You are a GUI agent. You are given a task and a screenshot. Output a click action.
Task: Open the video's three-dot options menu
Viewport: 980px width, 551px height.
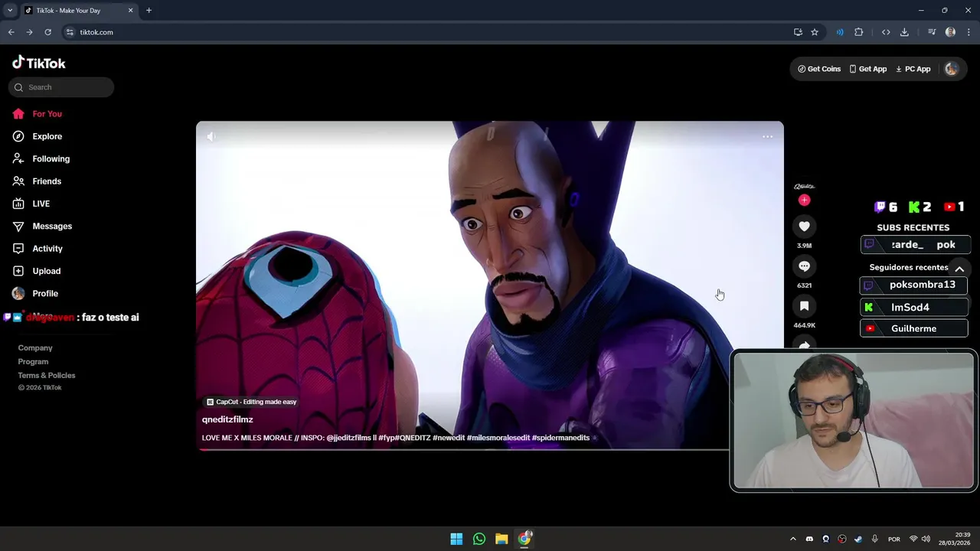coord(767,137)
